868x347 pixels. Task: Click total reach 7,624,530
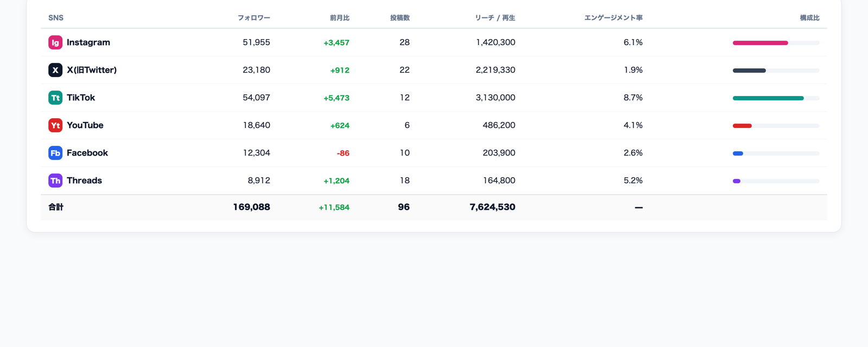pos(493,207)
